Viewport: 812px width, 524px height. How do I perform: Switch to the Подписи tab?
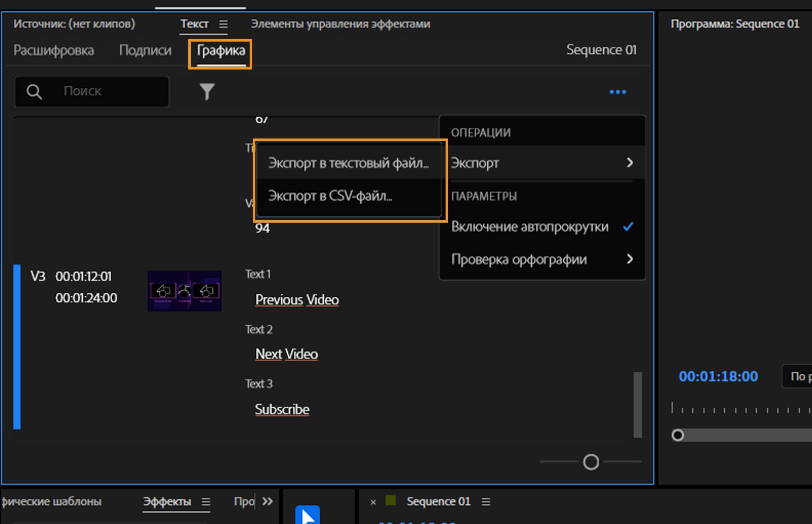(145, 50)
